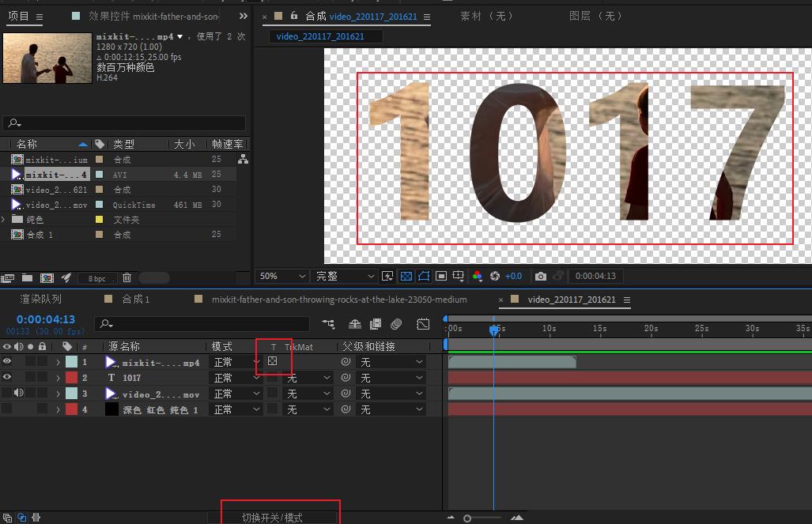This screenshot has height=524, width=812.
Task: Open timeline panel menu of video_220117_201621
Action: coord(627,300)
